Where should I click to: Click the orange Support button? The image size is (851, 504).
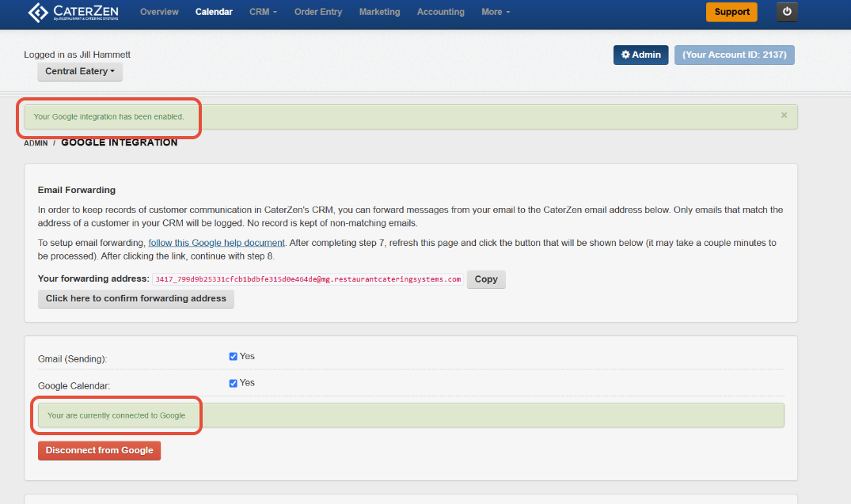point(731,12)
